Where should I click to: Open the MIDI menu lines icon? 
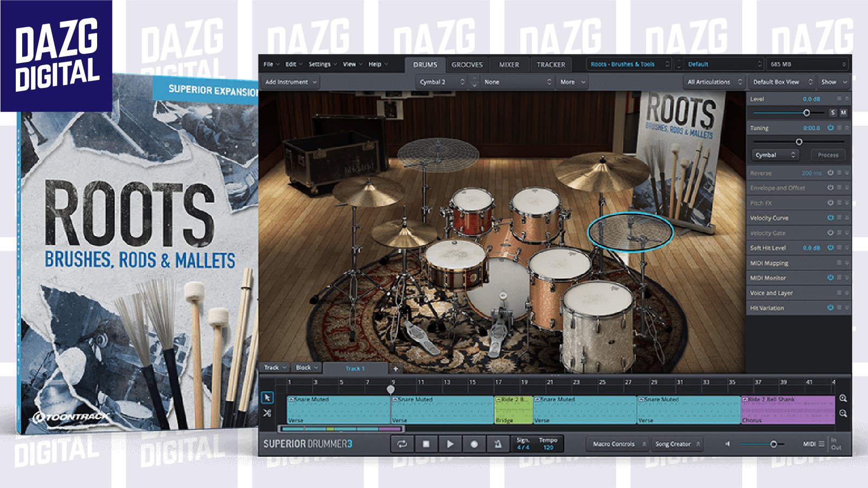821,444
